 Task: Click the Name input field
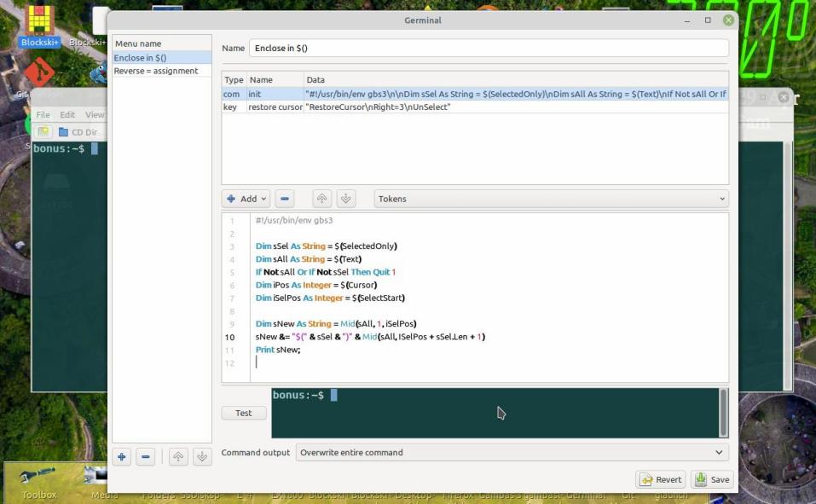click(489, 49)
